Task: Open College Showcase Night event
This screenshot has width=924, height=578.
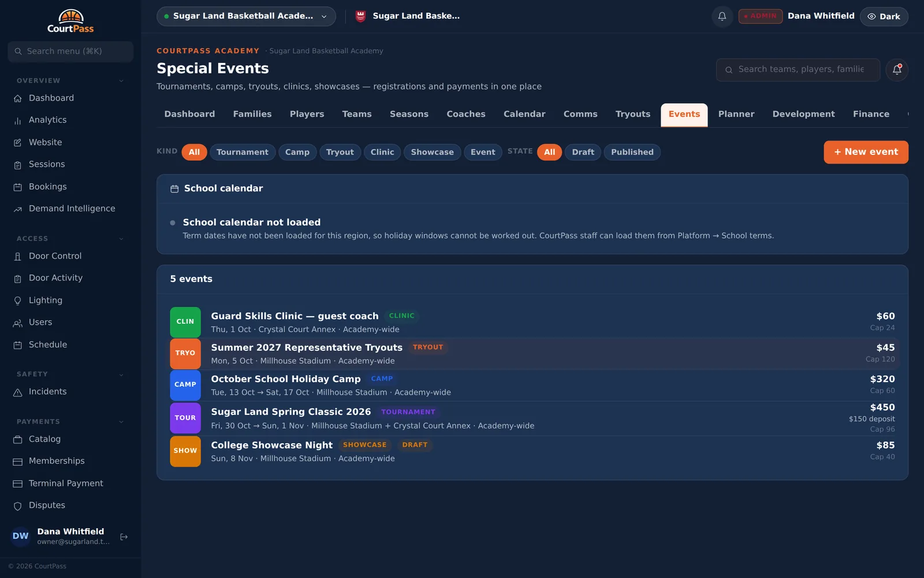Action: point(532,451)
